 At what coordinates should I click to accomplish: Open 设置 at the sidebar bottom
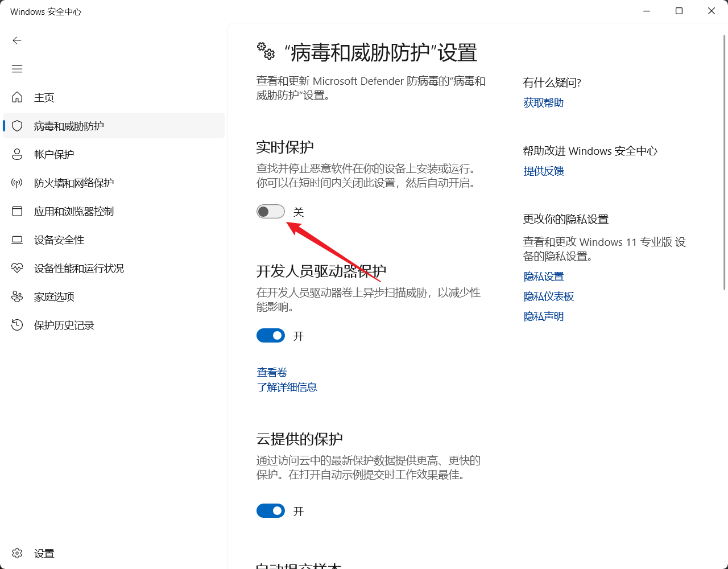114,553
